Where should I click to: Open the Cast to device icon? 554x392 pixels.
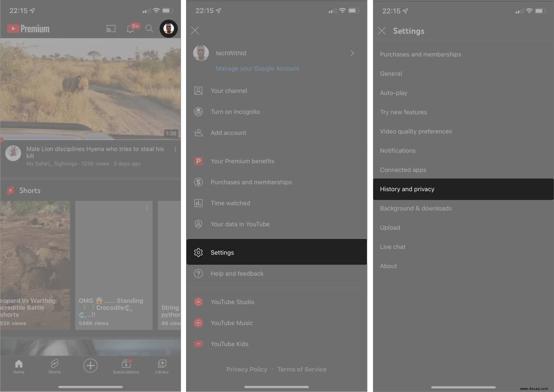tap(111, 29)
